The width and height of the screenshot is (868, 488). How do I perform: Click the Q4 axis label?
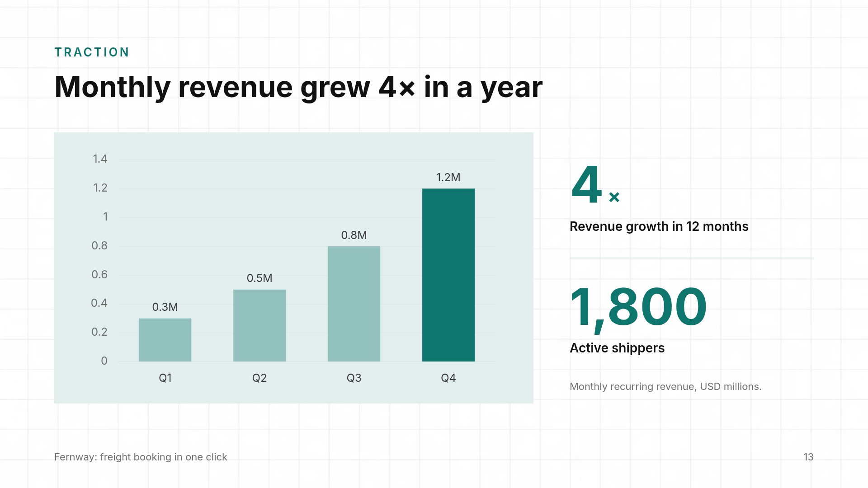[x=448, y=378]
